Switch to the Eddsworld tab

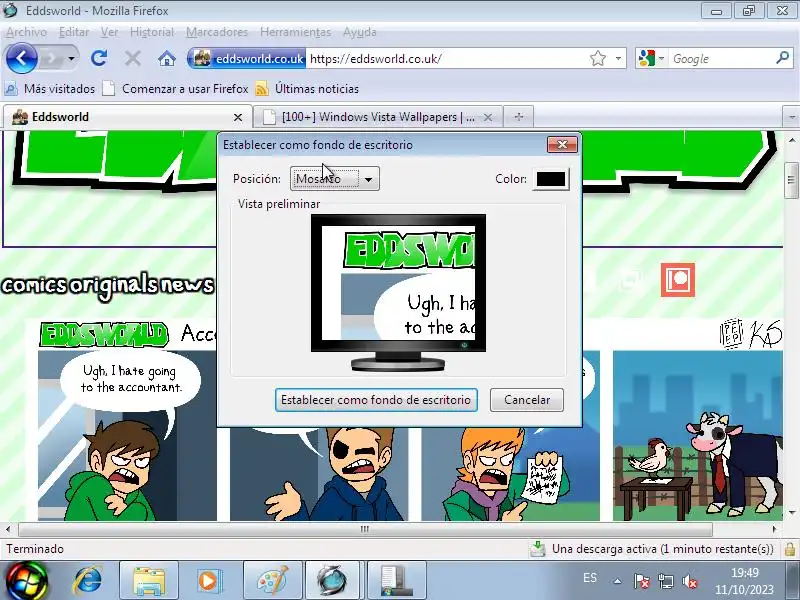pyautogui.click(x=128, y=117)
